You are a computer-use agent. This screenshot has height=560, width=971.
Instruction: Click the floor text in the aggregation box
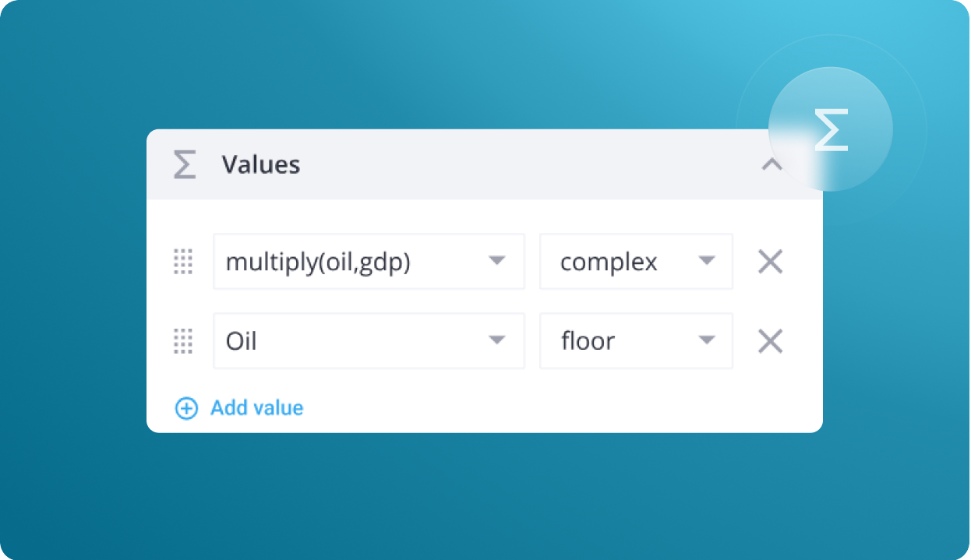[x=588, y=340]
